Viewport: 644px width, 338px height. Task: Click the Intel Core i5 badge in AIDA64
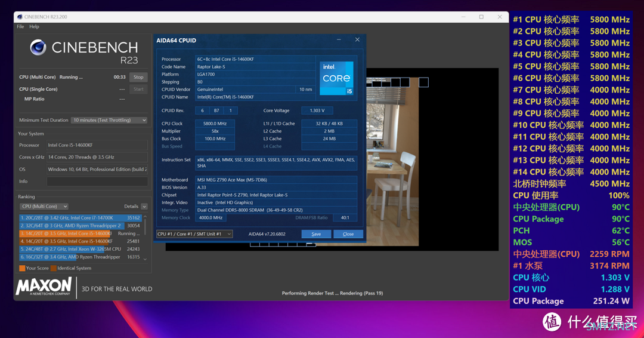pyautogui.click(x=336, y=78)
